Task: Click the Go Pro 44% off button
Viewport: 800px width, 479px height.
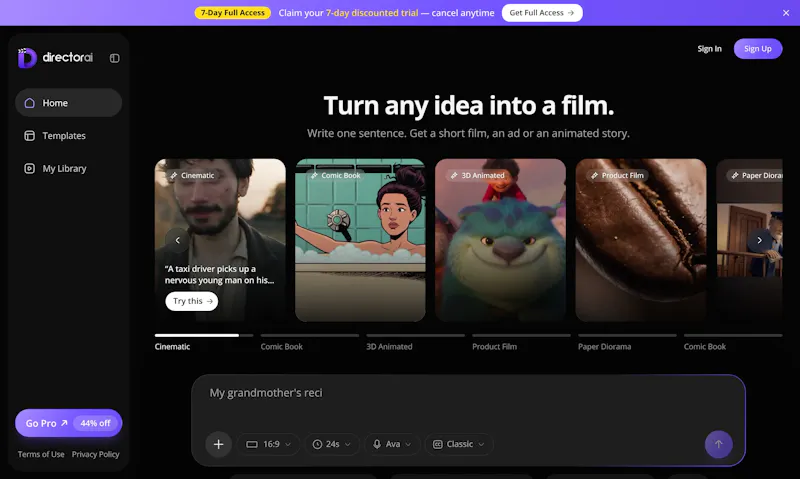Action: click(x=68, y=423)
